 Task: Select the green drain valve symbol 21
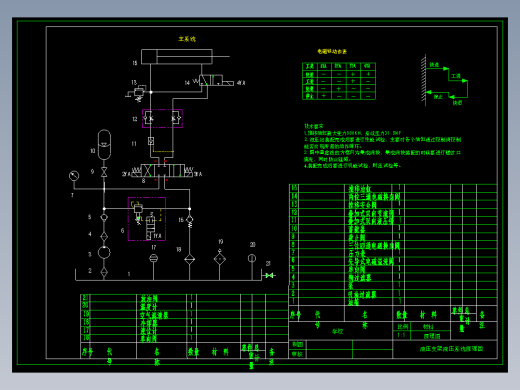[269, 275]
